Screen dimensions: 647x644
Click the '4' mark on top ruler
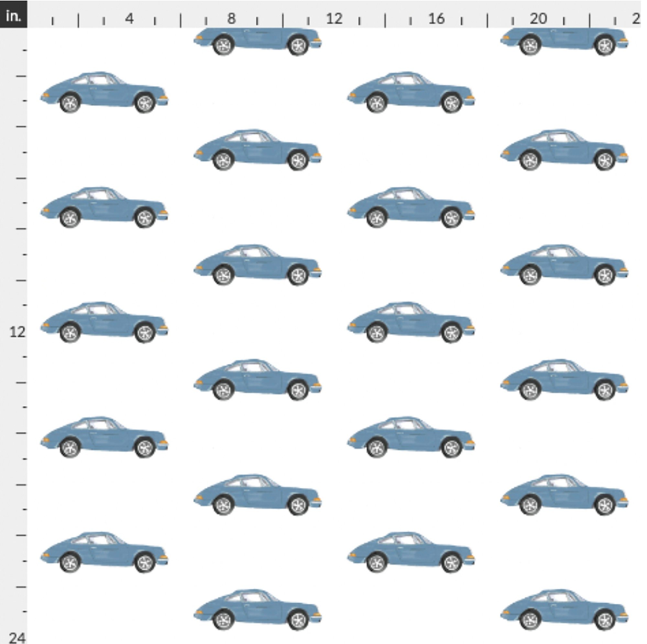129,19
